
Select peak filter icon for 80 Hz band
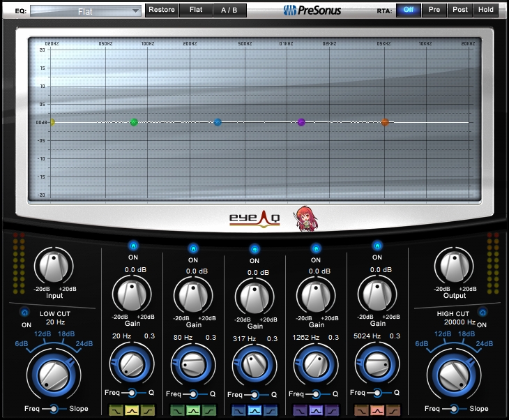(193, 410)
